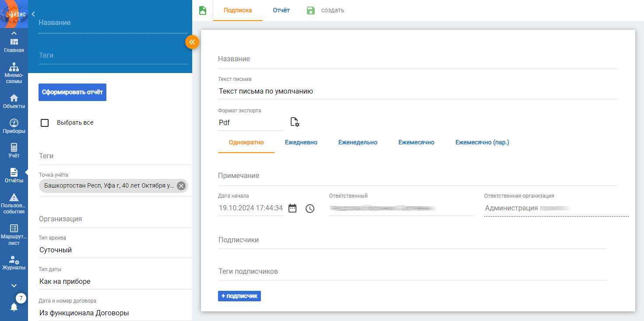Select Отчёты in the sidebar
This screenshot has width=644, height=321.
(x=14, y=175)
